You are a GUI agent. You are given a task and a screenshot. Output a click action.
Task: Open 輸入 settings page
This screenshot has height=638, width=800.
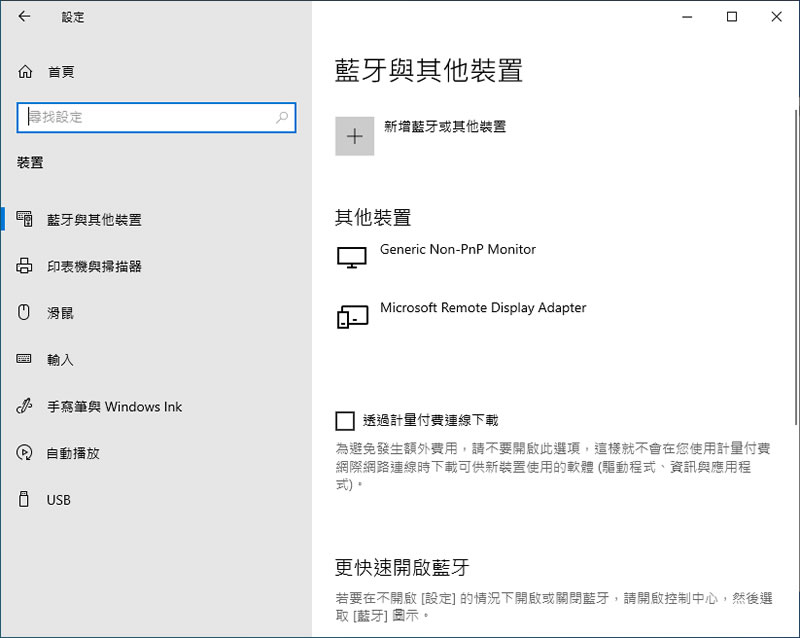(60, 360)
